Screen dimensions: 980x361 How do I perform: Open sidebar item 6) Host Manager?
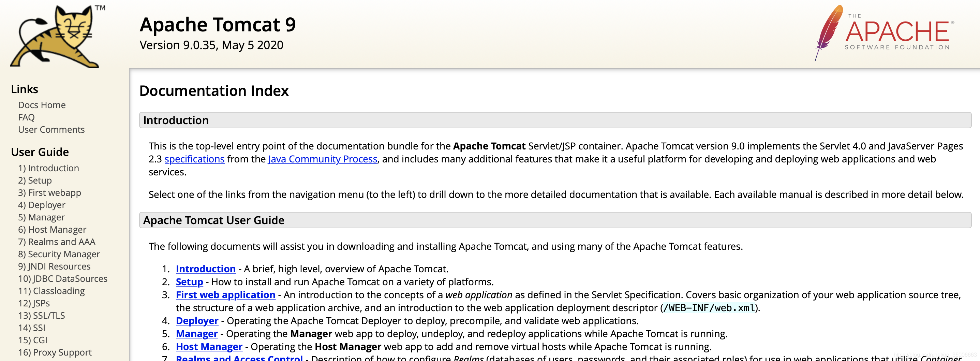(52, 229)
